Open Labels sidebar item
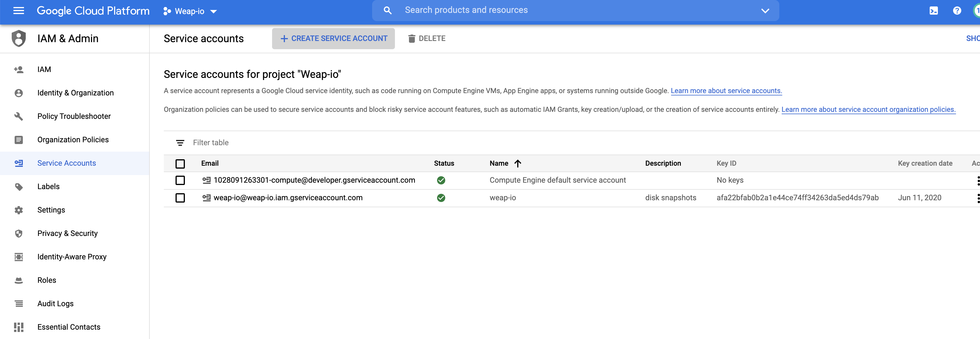This screenshot has height=339, width=980. pyautogui.click(x=75, y=187)
